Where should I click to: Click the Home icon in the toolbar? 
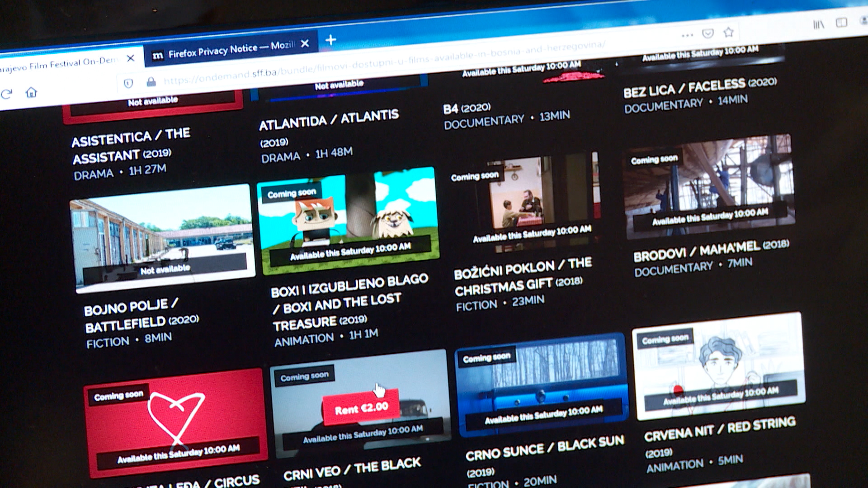click(x=31, y=92)
